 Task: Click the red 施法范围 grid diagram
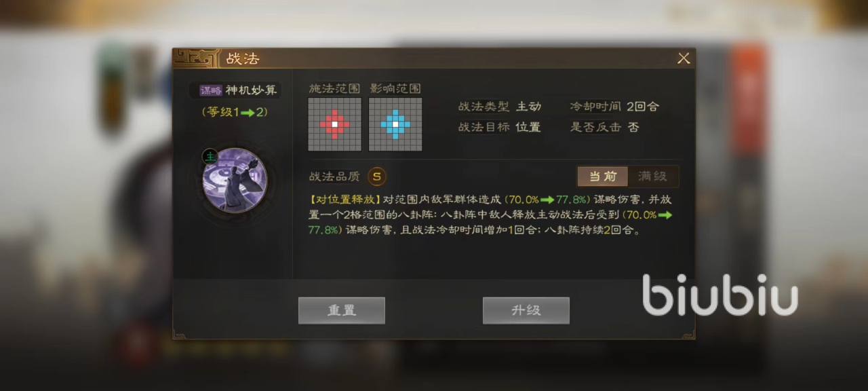pos(334,124)
